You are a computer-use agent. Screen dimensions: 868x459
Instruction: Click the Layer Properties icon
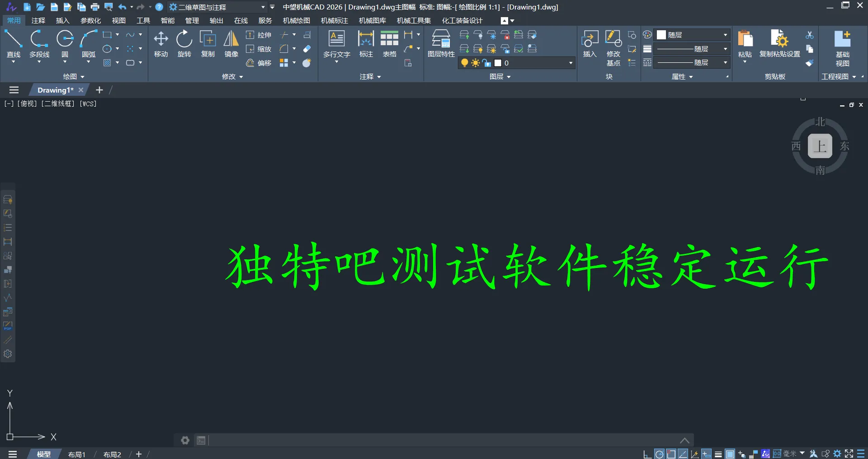(x=440, y=43)
